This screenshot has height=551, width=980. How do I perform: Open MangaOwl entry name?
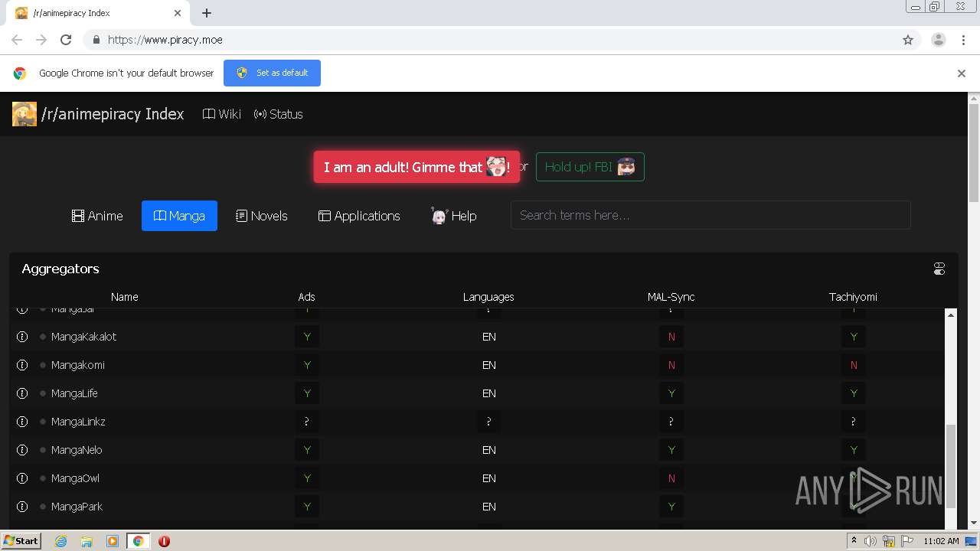[x=75, y=478]
